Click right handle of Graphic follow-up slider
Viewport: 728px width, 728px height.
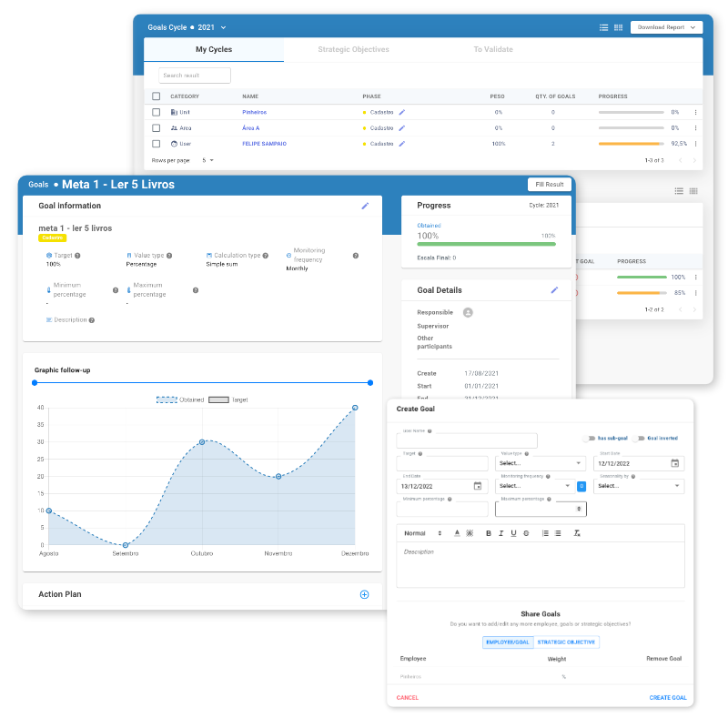click(370, 383)
